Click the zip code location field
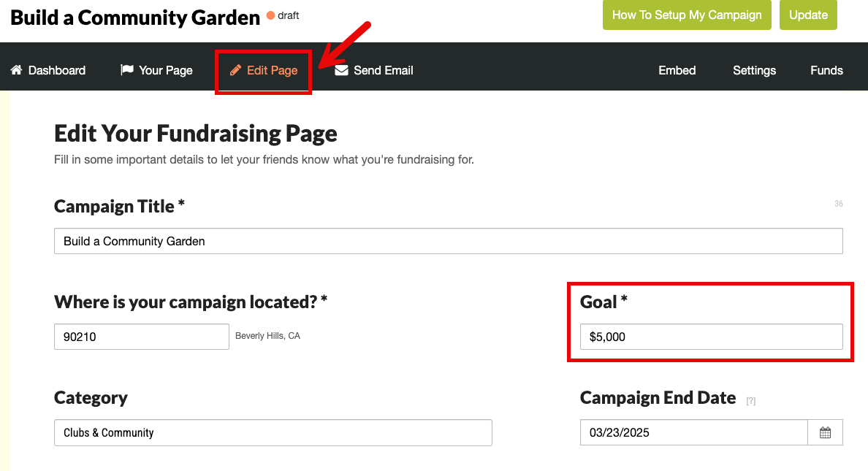 pyautogui.click(x=141, y=337)
